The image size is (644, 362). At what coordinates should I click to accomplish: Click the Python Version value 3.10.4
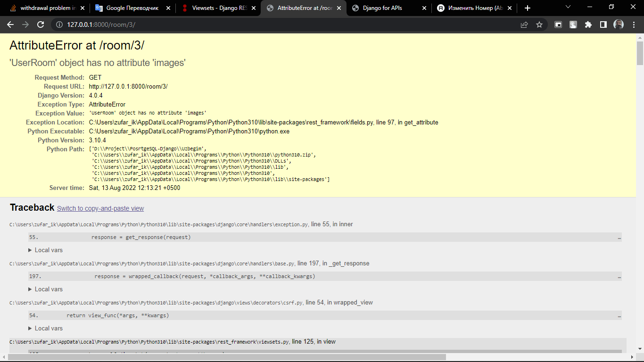point(98,140)
